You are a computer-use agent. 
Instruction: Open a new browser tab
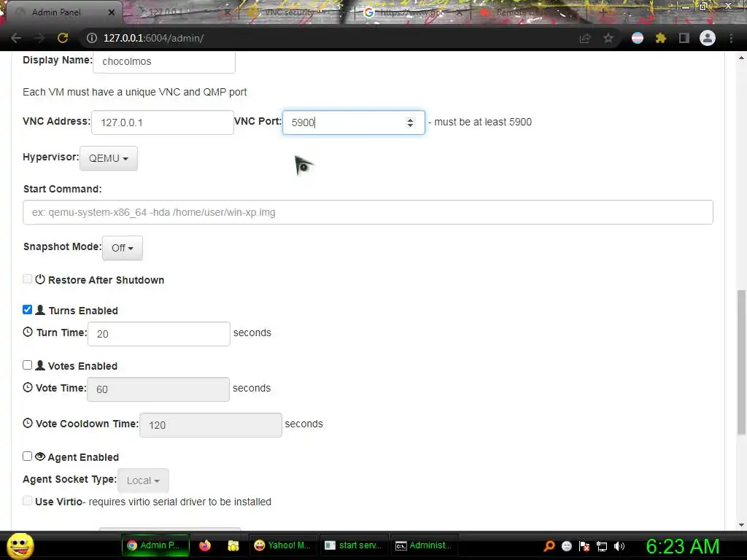(603, 12)
